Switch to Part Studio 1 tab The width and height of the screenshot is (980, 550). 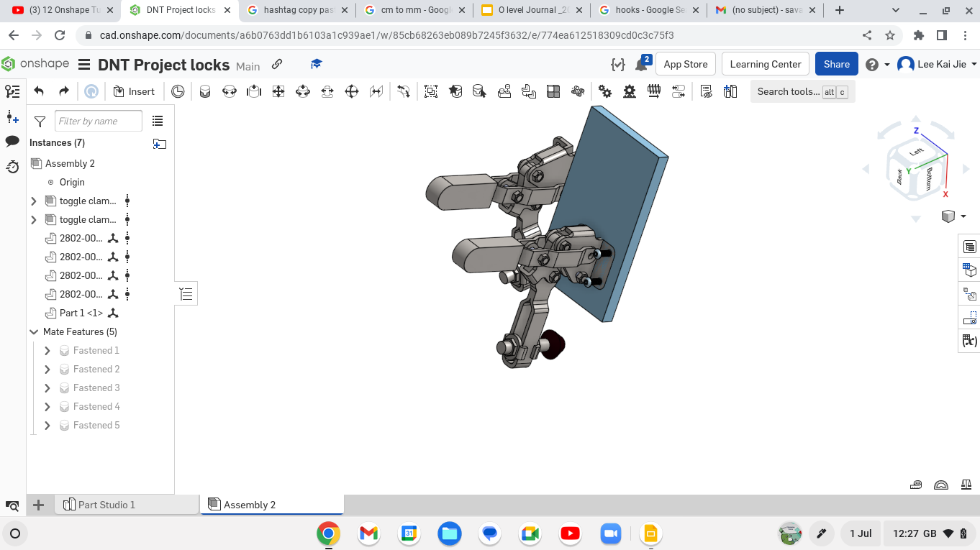(x=106, y=505)
